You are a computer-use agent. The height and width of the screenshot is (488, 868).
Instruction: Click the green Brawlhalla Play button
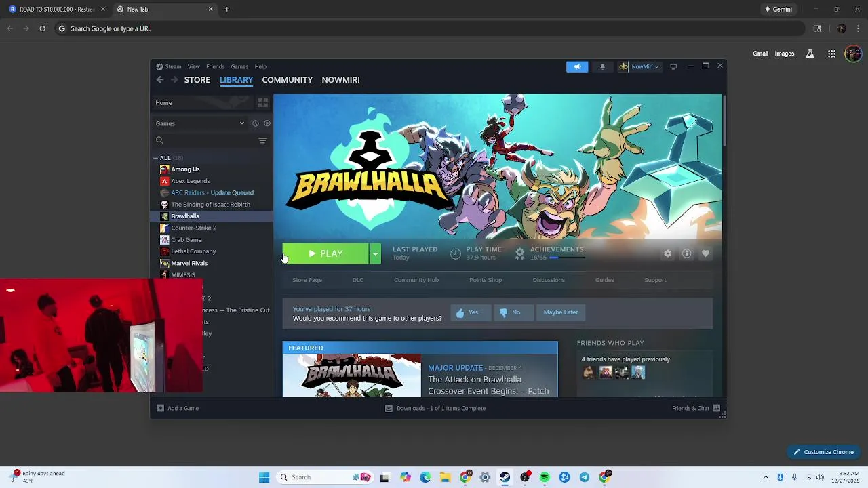(325, 253)
